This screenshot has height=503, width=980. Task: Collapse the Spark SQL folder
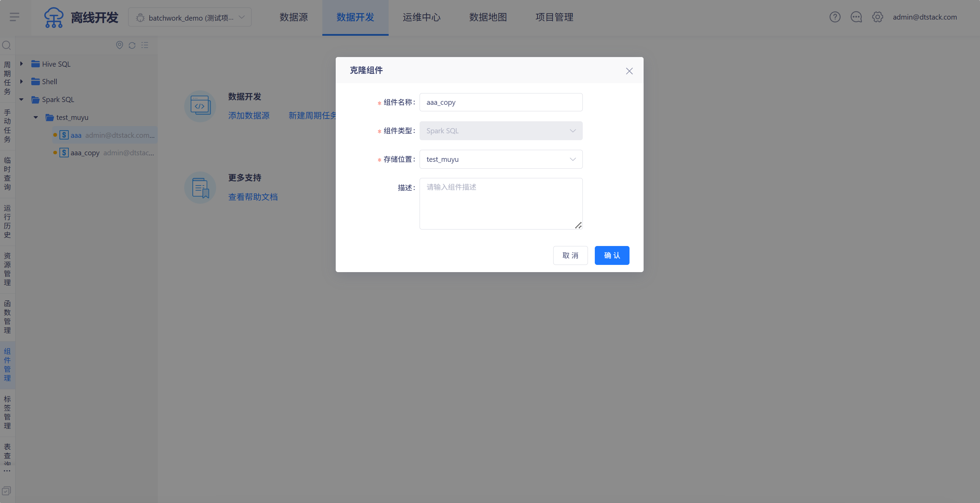[21, 100]
